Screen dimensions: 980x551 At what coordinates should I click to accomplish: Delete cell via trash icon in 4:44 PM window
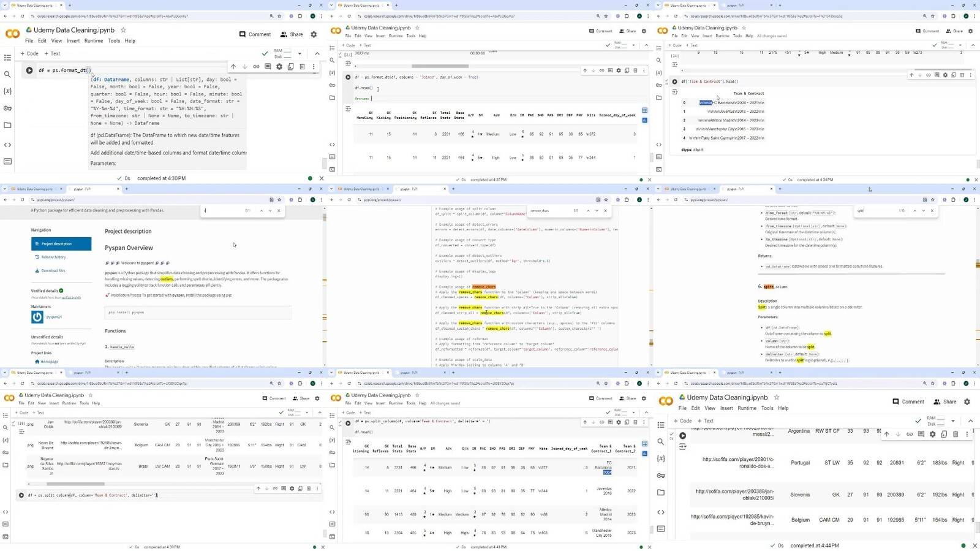[x=956, y=434]
